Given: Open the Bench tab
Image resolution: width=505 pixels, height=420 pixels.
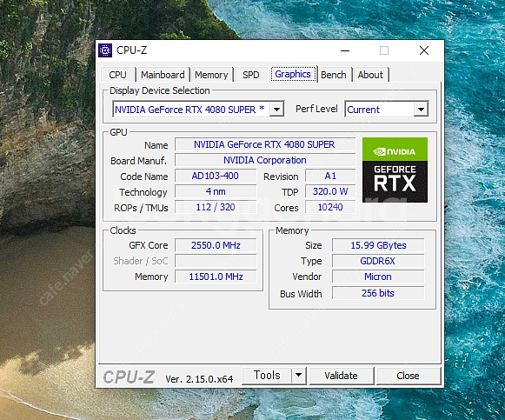Looking at the screenshot, I should click(334, 75).
